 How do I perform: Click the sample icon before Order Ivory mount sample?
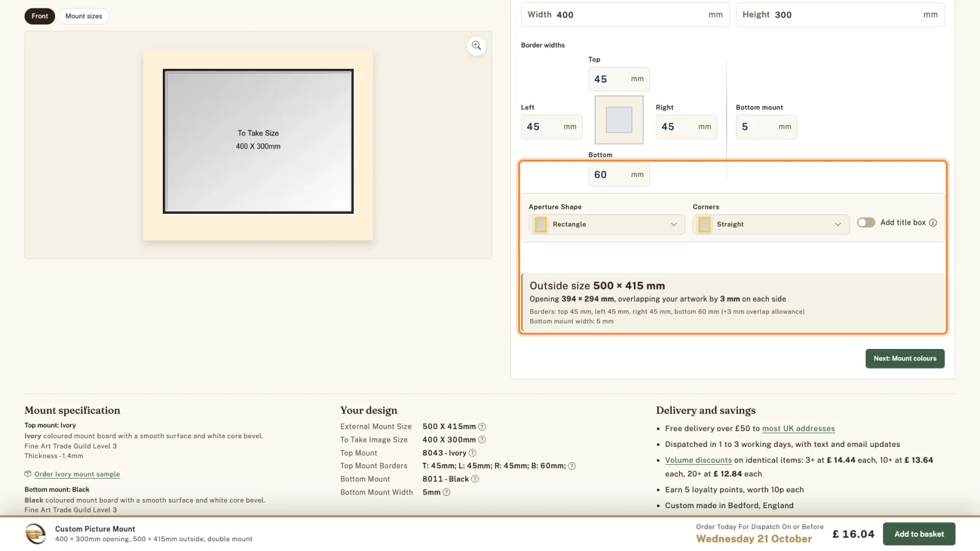[x=28, y=474]
